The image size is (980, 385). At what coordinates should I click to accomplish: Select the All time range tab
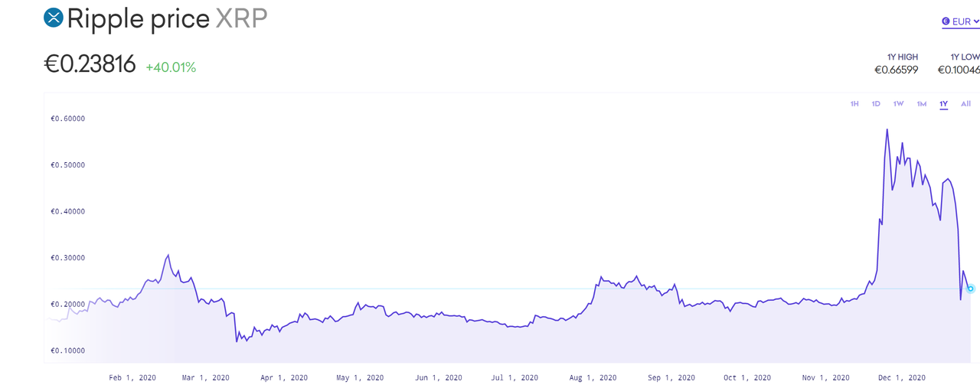(966, 104)
